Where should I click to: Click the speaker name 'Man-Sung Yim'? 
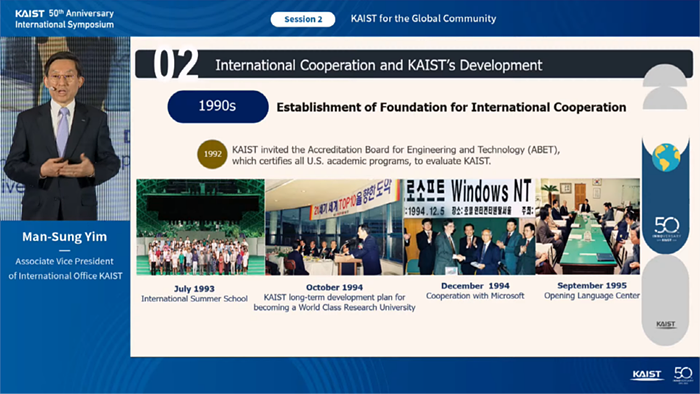pos(65,236)
